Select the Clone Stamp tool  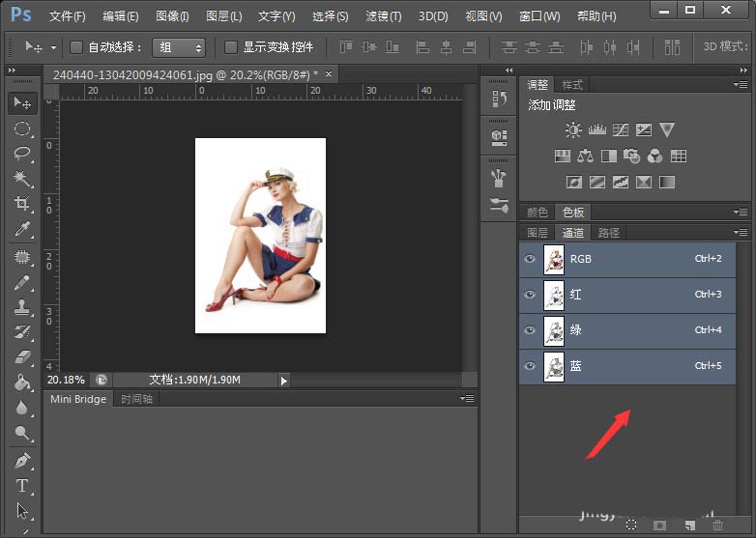(22, 307)
